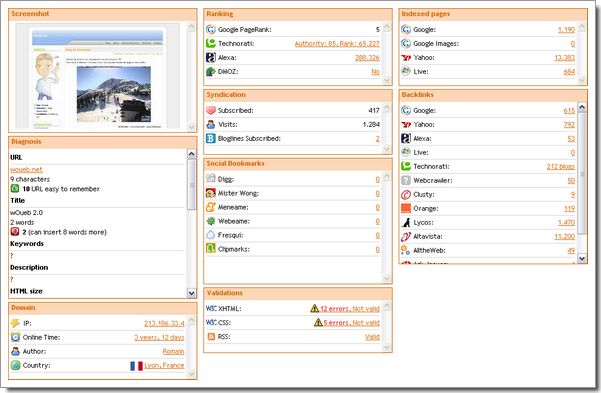Image resolution: width=601 pixels, height=393 pixels.
Task: Open Yahoo indexed pages count 13,383
Action: [x=565, y=58]
